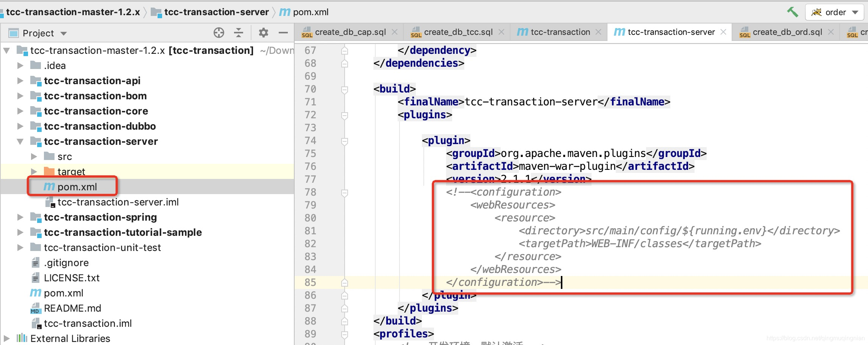
Task: Click the Build project hammer icon
Action: click(x=792, y=12)
